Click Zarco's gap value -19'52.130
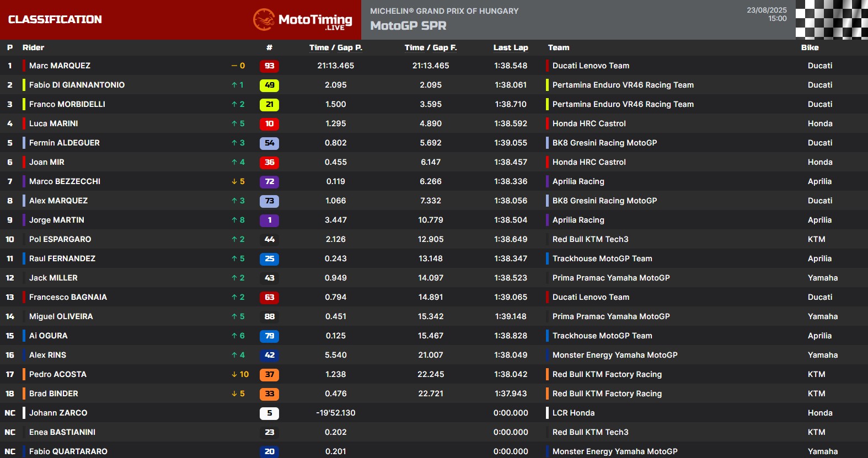Image resolution: width=868 pixels, height=458 pixels. click(x=335, y=413)
